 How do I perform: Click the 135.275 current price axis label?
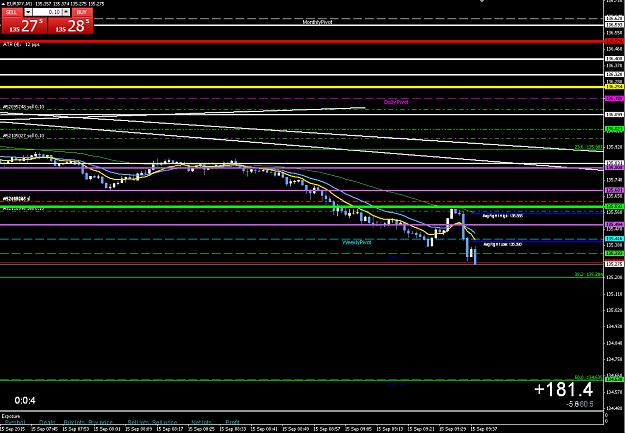[x=614, y=264]
